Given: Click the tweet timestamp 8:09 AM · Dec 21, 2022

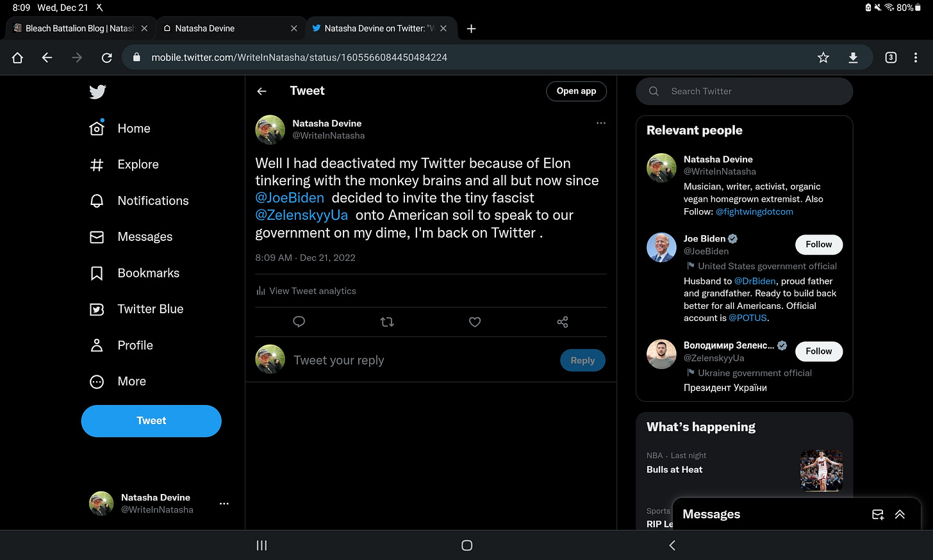Looking at the screenshot, I should pyautogui.click(x=305, y=258).
